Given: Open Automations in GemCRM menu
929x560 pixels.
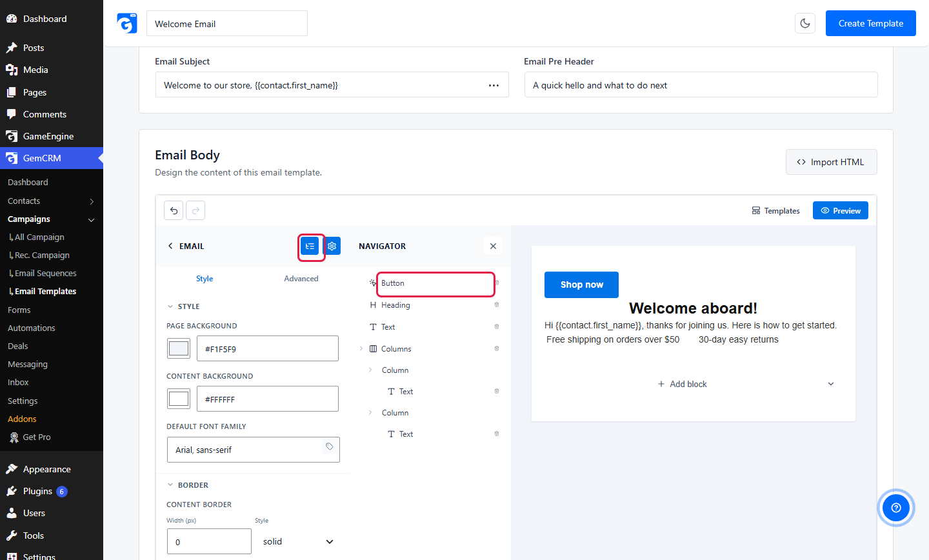Looking at the screenshot, I should [32, 328].
